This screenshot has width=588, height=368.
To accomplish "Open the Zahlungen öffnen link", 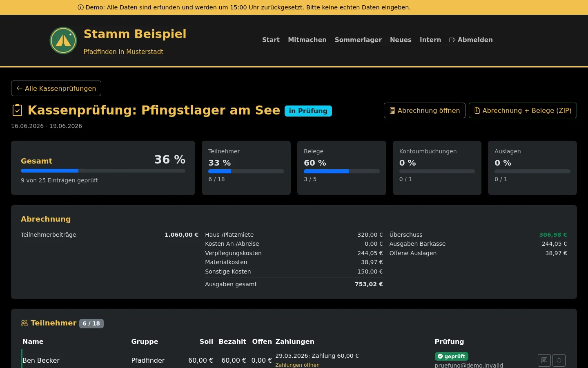I will tap(297, 365).
